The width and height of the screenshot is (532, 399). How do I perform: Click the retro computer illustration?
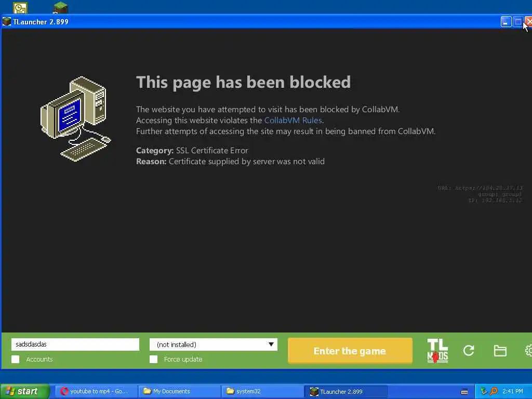[x=76, y=119]
